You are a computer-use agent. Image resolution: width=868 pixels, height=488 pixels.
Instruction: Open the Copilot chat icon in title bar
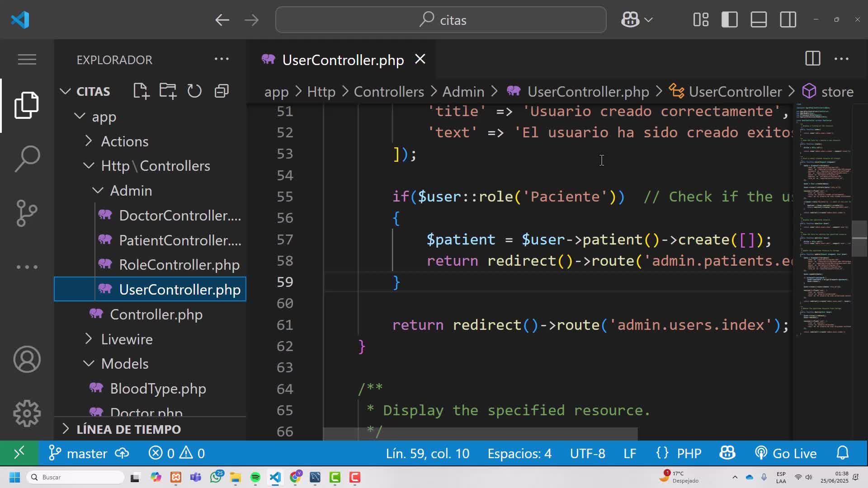630,20
